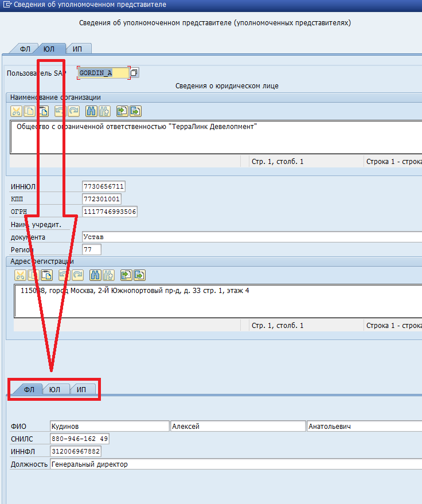This screenshot has height=504, width=422.
Task: Click Save as local file icon in address toolbar
Action: tap(139, 275)
